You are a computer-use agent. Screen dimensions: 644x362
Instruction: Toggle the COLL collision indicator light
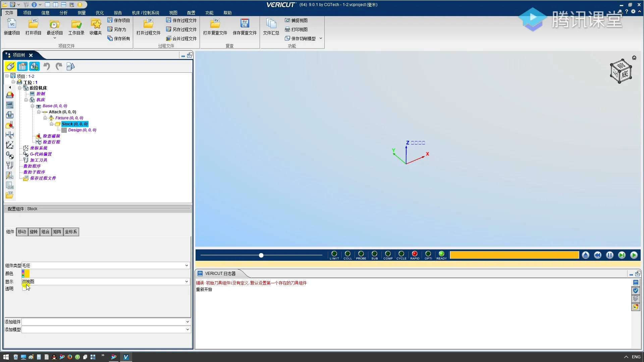pyautogui.click(x=347, y=254)
